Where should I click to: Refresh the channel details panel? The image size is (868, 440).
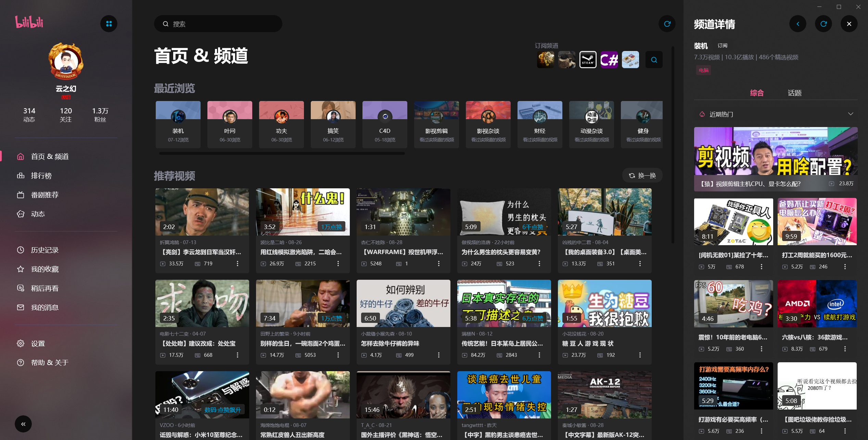click(x=823, y=24)
